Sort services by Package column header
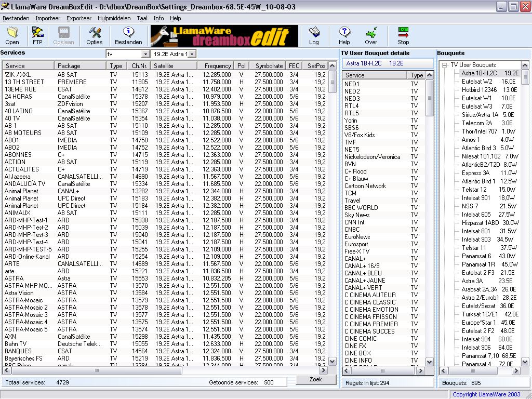The width and height of the screenshot is (532, 399). click(80, 66)
